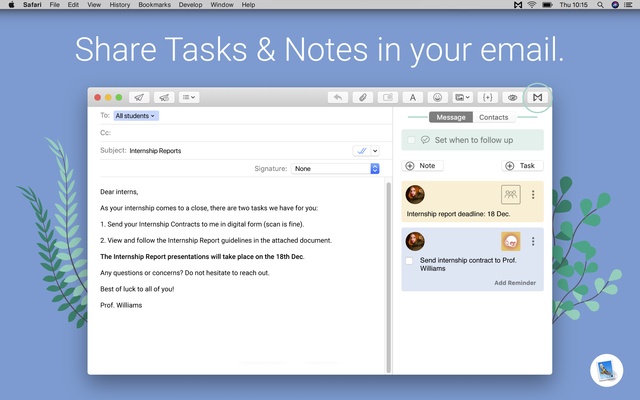Click Add Reminder on the task
This screenshot has width=640, height=400.
tap(515, 283)
